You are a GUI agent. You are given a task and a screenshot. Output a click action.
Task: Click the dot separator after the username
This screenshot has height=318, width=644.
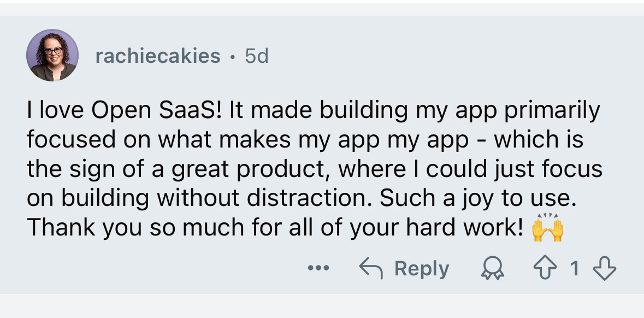pos(233,56)
